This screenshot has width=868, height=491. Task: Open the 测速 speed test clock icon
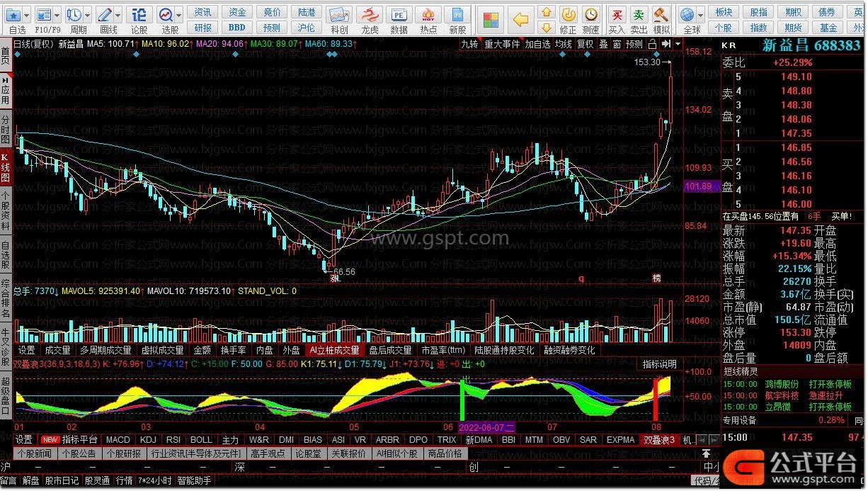pyautogui.click(x=590, y=14)
